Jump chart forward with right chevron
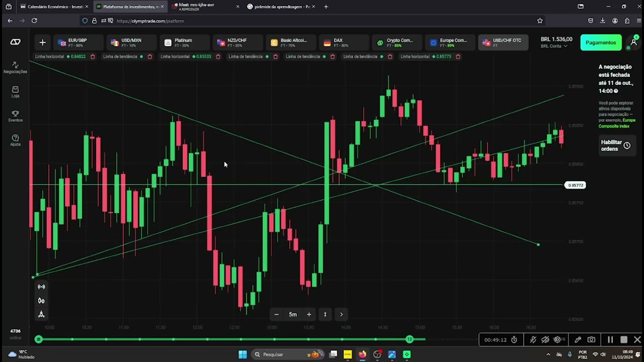Screen dimensions: 644x362 (x=341, y=314)
